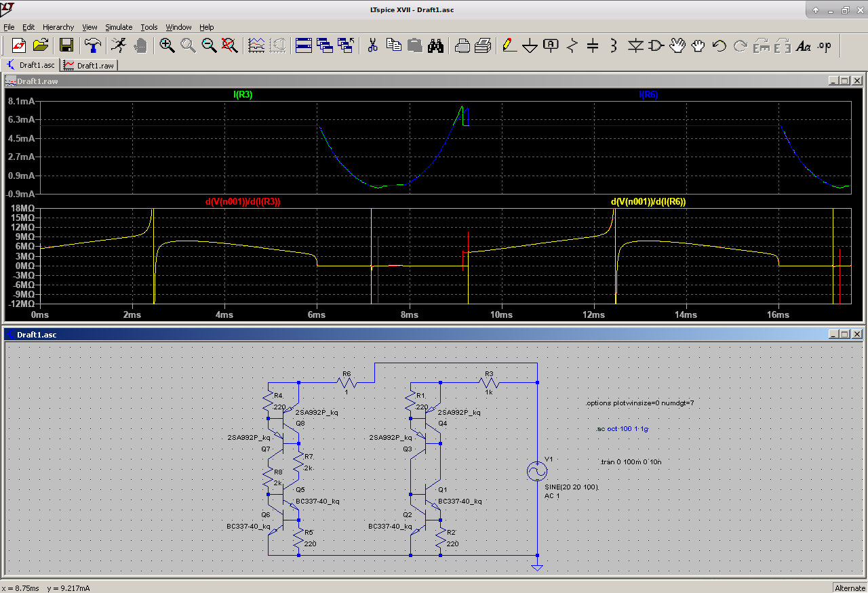This screenshot has height=593, width=868.
Task: Undo last action with arrow icon
Action: 719,45
